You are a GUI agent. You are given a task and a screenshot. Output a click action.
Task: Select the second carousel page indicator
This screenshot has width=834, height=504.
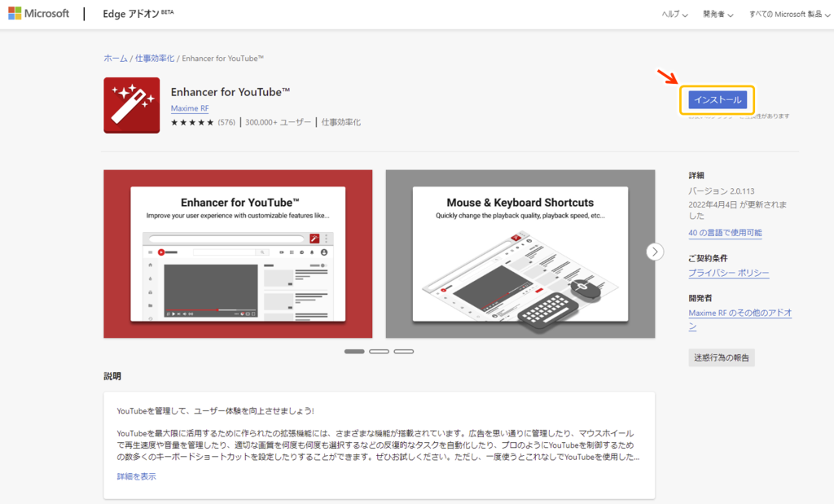(x=379, y=352)
